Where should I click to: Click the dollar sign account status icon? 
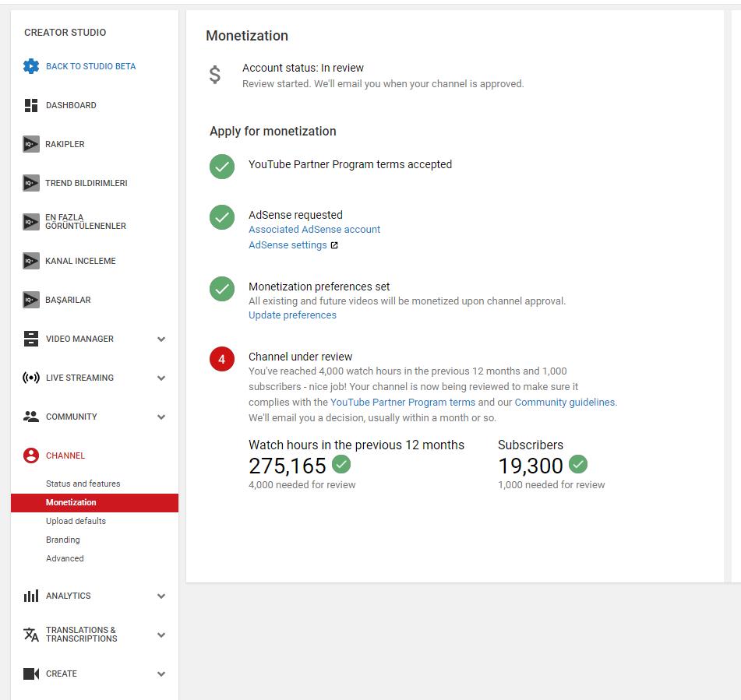coord(215,75)
